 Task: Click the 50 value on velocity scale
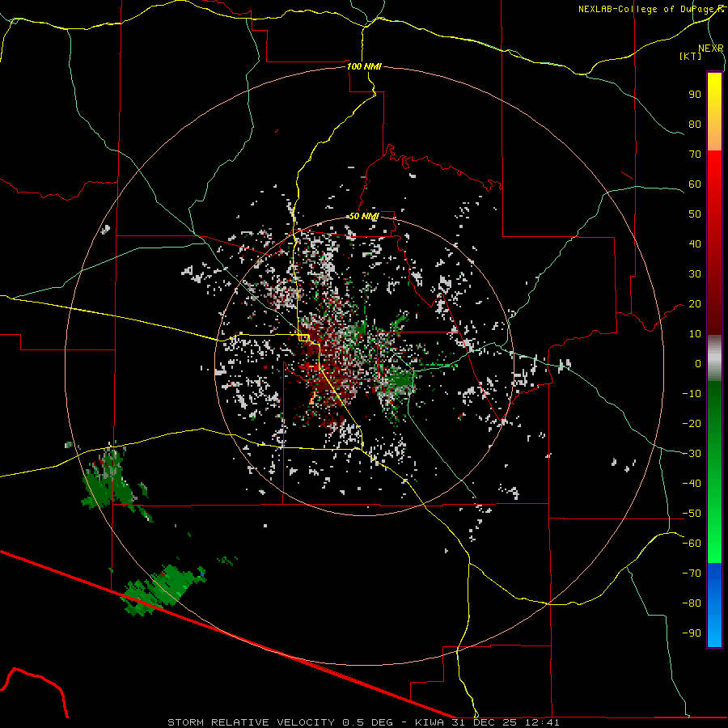pyautogui.click(x=695, y=214)
